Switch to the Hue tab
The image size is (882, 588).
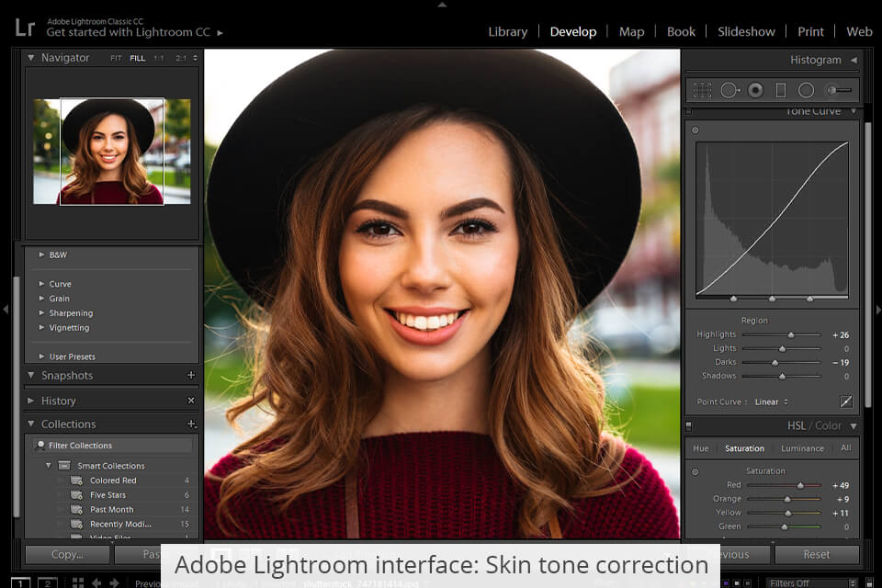click(x=701, y=448)
